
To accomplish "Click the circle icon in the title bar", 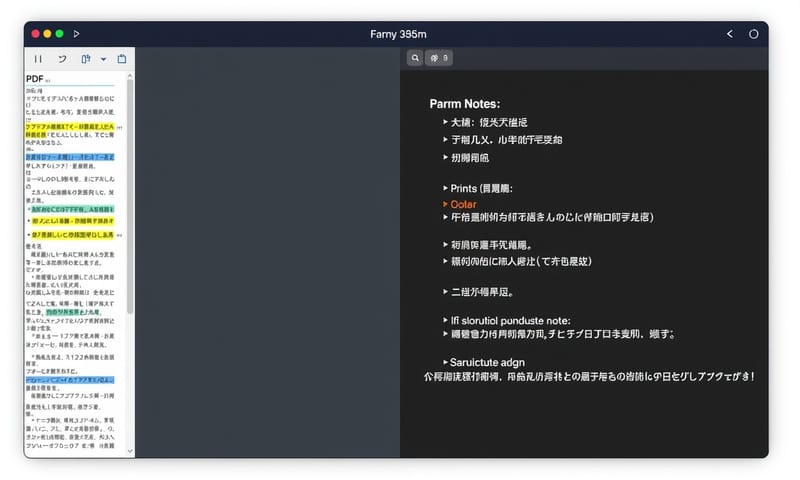I will [x=754, y=34].
